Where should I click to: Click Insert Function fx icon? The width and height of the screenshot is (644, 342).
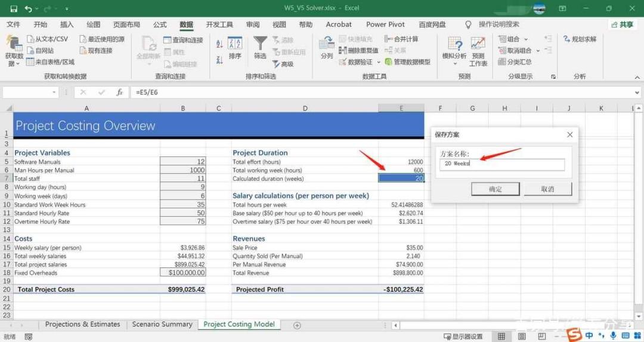point(119,93)
